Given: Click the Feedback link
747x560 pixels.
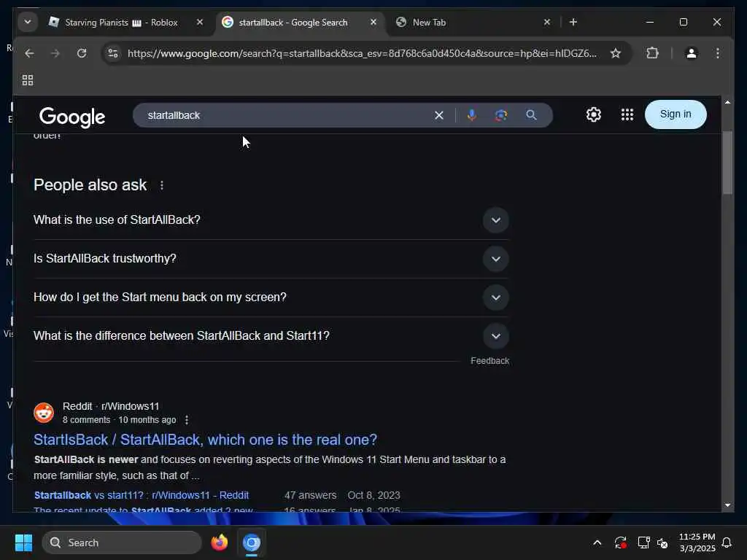Looking at the screenshot, I should click(x=489, y=361).
